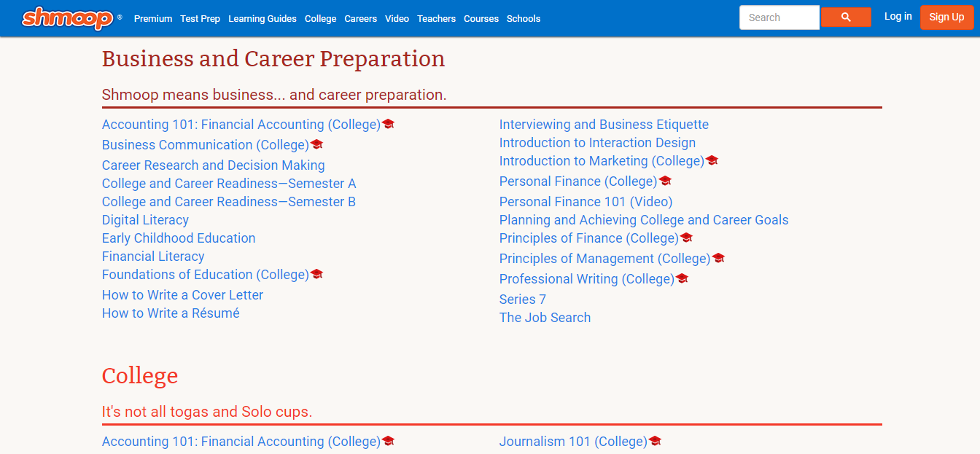Click graduation cap next to Foundations of Education

coord(316,274)
